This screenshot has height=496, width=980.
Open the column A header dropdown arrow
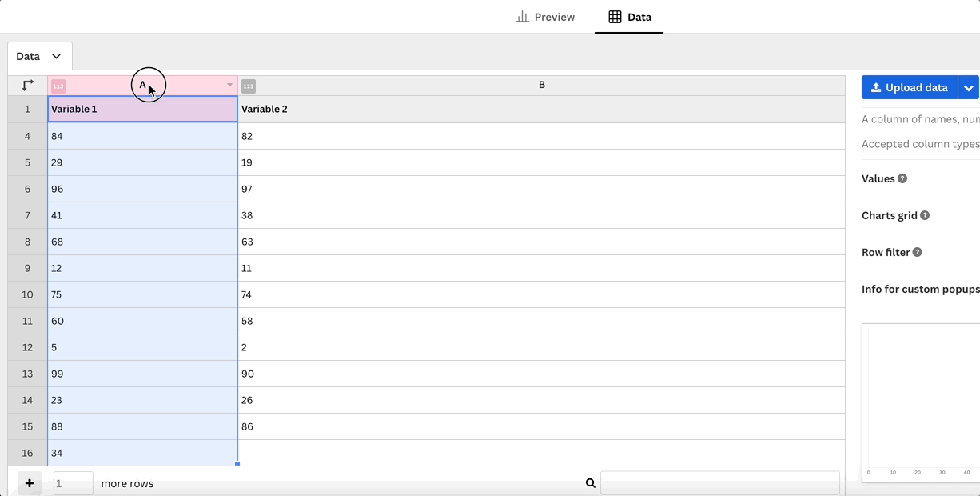pos(229,85)
